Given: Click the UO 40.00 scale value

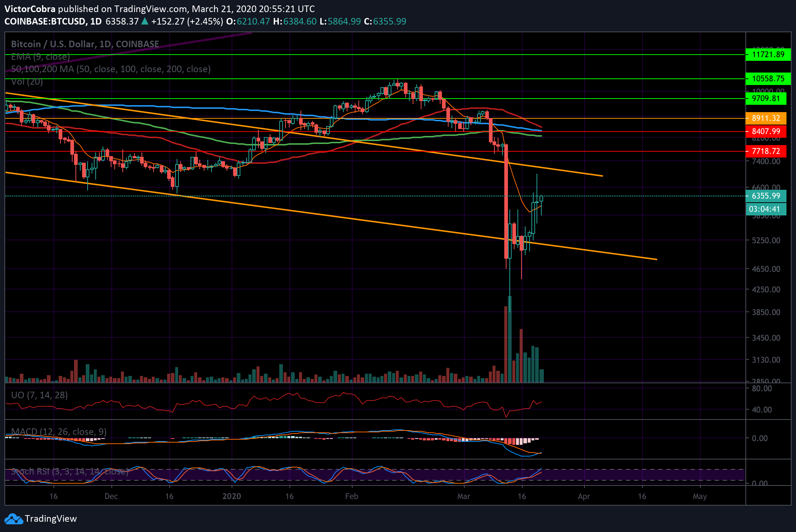Looking at the screenshot, I should point(762,410).
